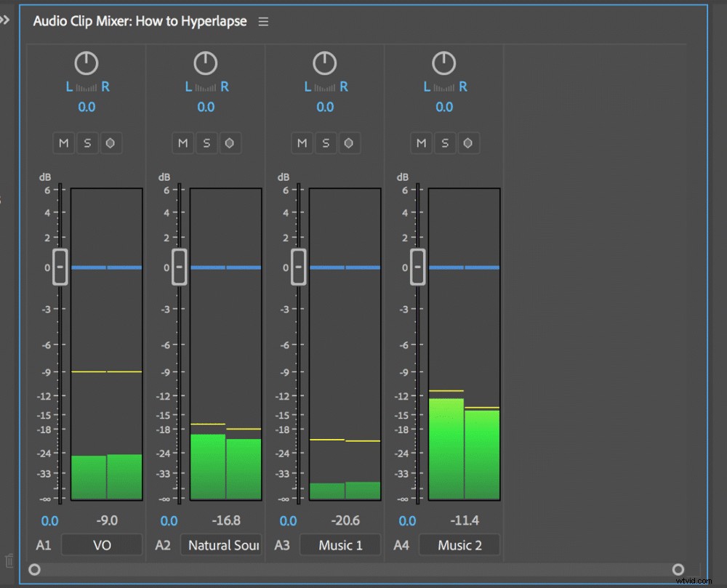Click the horizontal scrollbar at the bottom
This screenshot has height=588, width=727.
[x=356, y=570]
